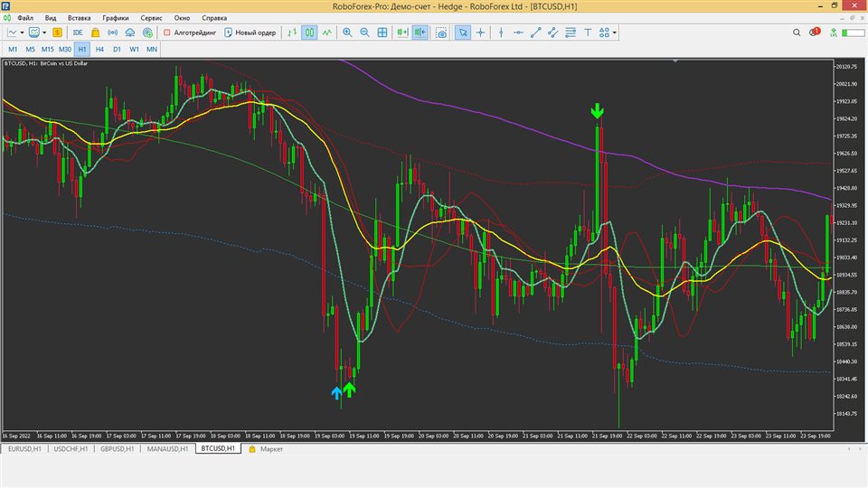Open the search magnifier icon

(x=797, y=33)
